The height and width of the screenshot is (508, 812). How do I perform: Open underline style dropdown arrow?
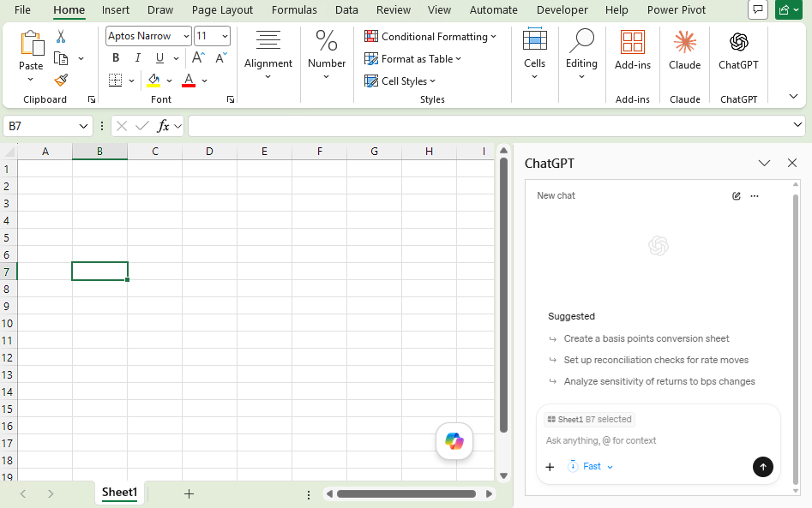[176, 58]
